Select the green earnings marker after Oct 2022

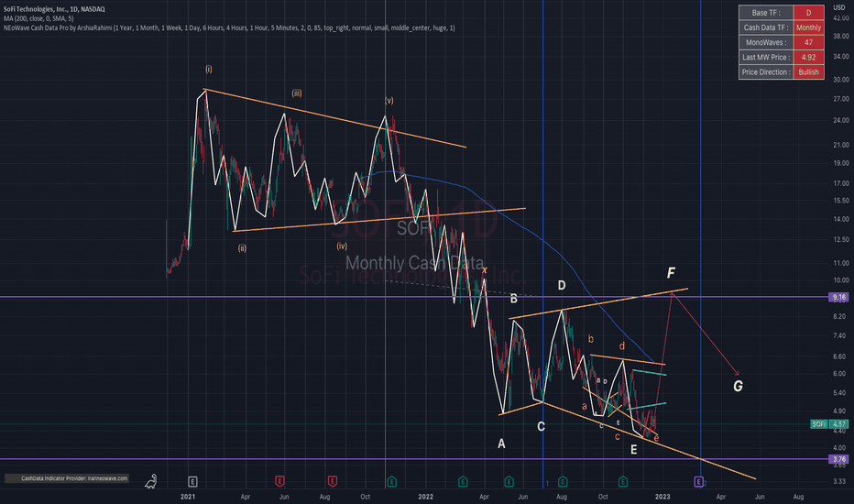tap(622, 482)
